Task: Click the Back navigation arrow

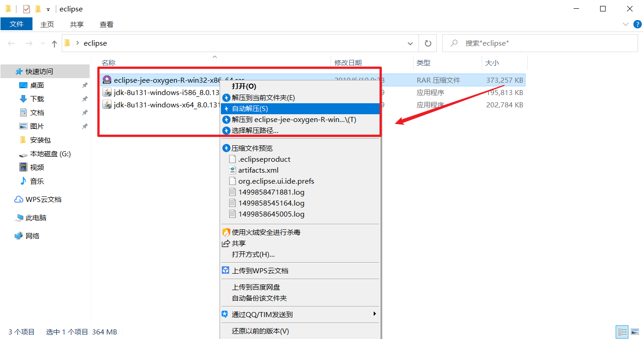Action: click(11, 43)
